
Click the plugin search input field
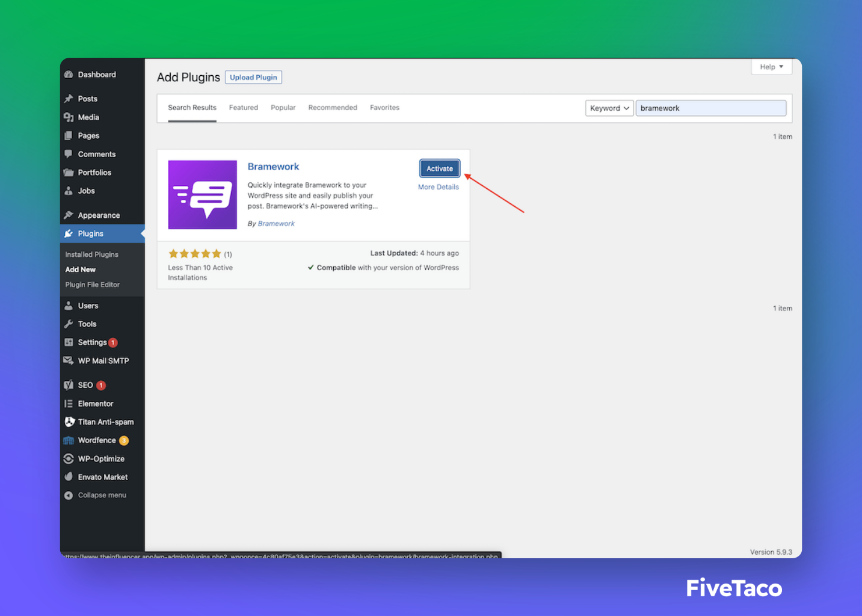711,108
